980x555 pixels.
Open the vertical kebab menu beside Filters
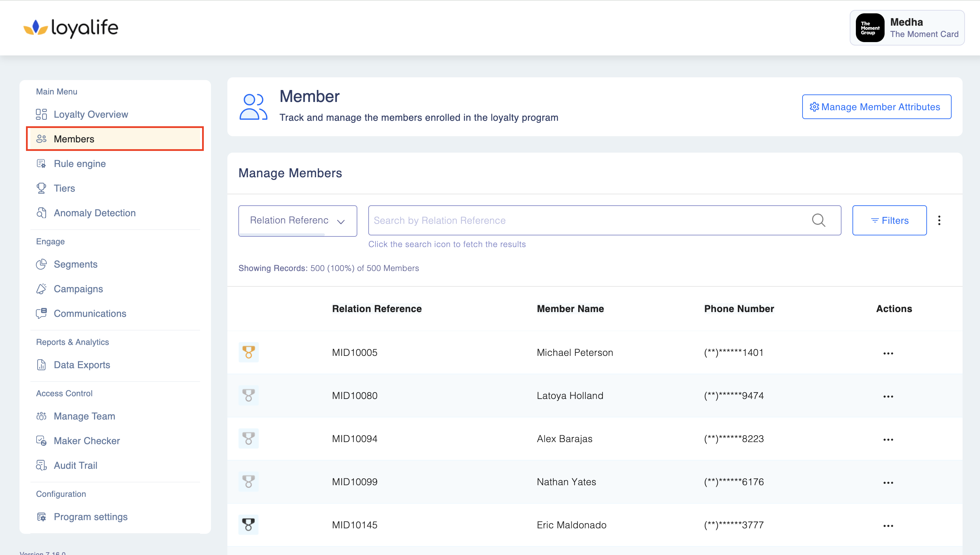(x=939, y=220)
